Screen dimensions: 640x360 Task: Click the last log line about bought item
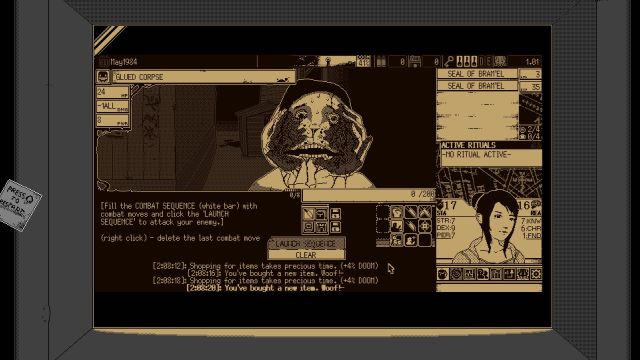click(265, 288)
